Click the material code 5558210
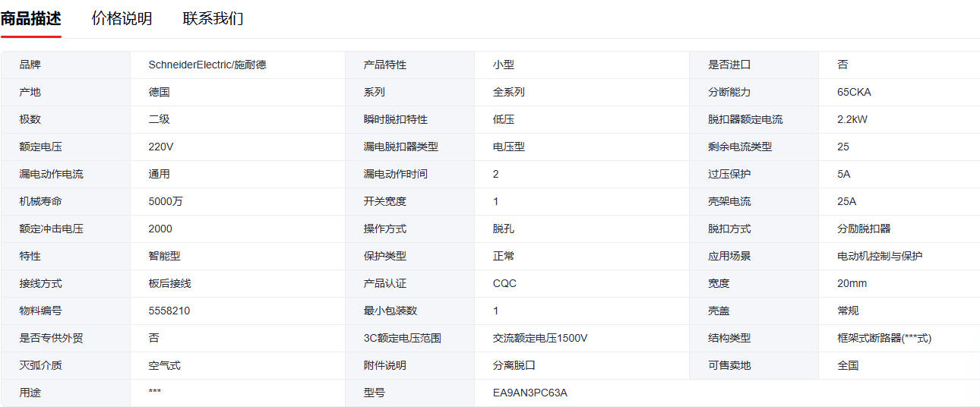 click(x=169, y=311)
